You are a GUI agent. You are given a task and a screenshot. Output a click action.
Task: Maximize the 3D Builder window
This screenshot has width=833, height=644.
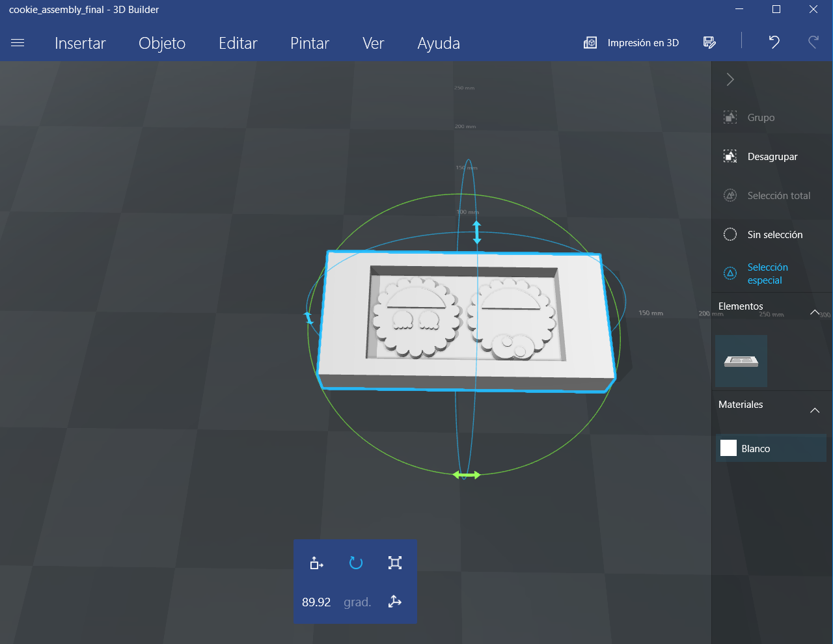776,9
